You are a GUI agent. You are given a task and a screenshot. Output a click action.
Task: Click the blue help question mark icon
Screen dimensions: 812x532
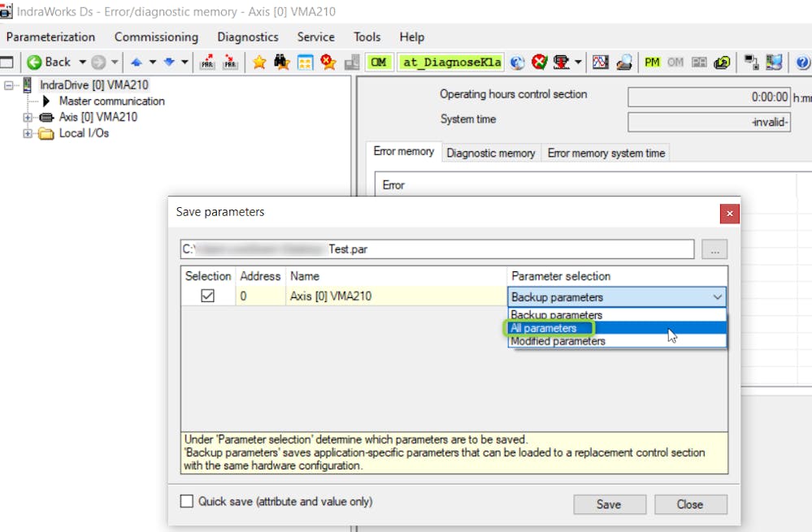coord(802,63)
